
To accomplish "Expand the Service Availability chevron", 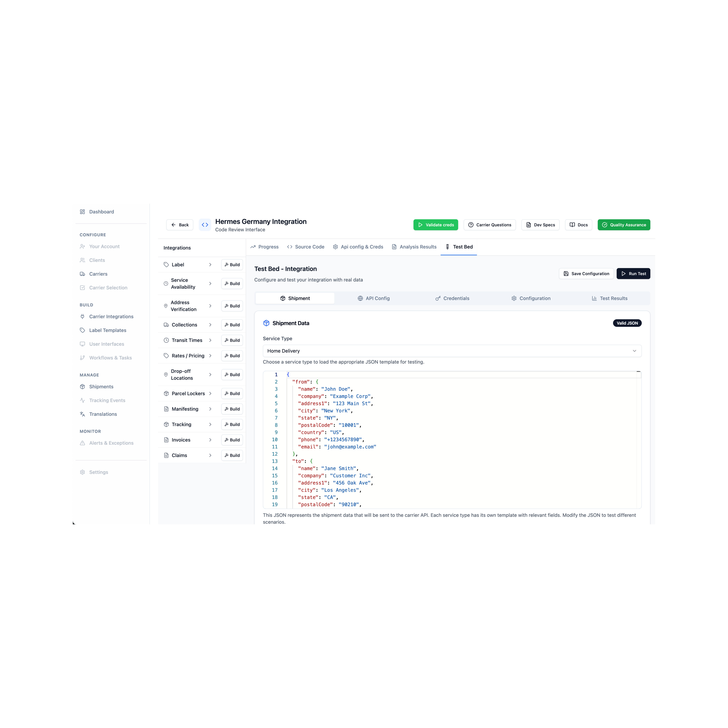I will [x=210, y=284].
